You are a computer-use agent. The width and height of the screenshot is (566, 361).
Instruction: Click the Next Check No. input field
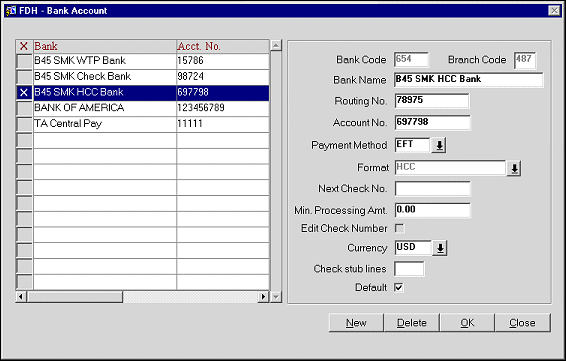point(432,188)
